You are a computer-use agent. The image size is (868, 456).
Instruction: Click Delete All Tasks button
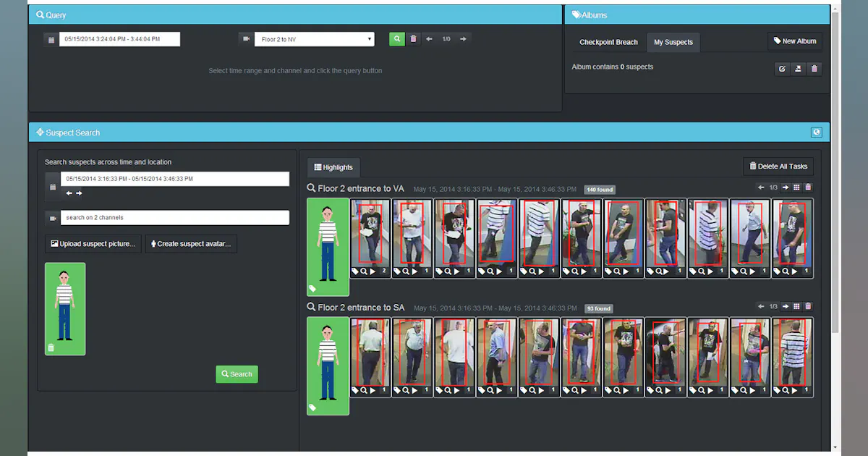(x=778, y=166)
